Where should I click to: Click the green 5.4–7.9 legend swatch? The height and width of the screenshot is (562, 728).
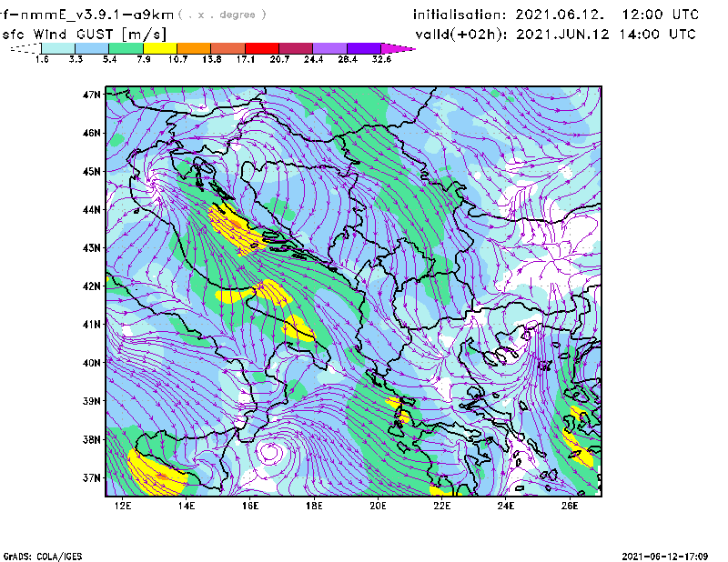(x=126, y=48)
